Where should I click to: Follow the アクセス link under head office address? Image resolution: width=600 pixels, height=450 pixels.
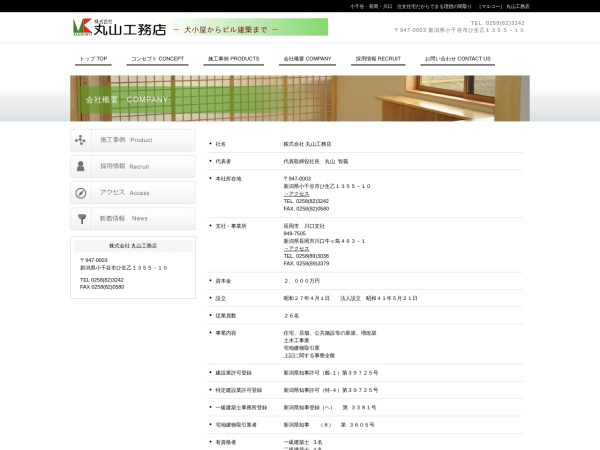(x=296, y=194)
